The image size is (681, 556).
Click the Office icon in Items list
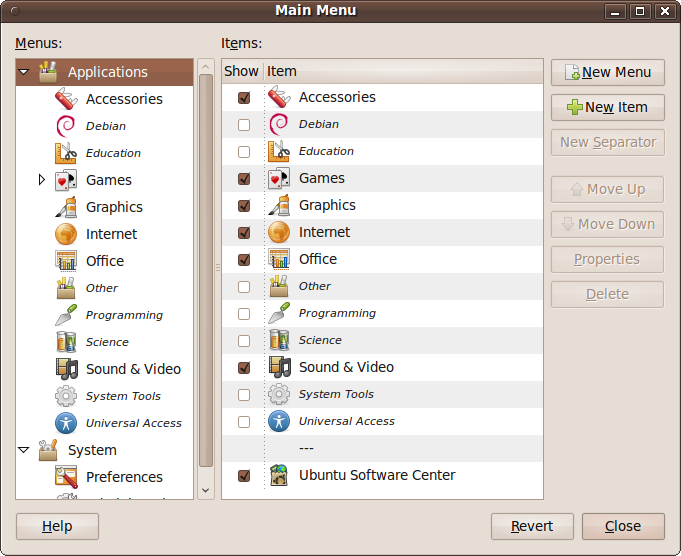click(279, 259)
